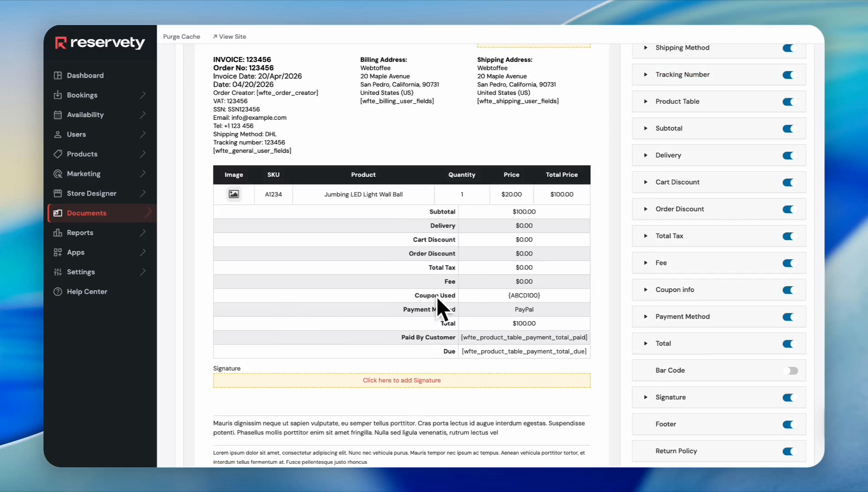This screenshot has width=868, height=492.
Task: Expand Marketing submenu chevron
Action: pos(143,174)
